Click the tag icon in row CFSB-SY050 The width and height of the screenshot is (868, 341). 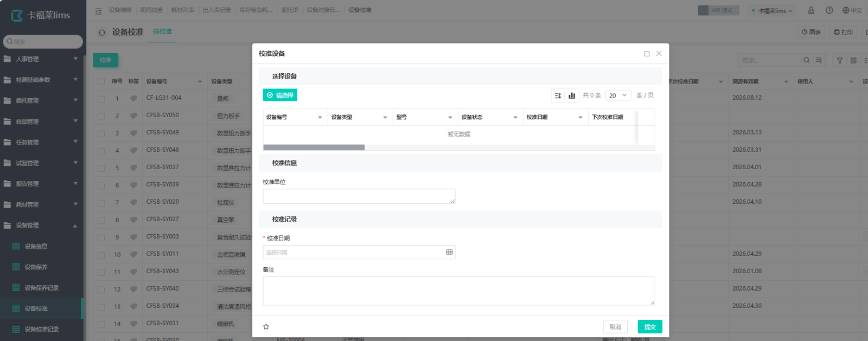133,116
